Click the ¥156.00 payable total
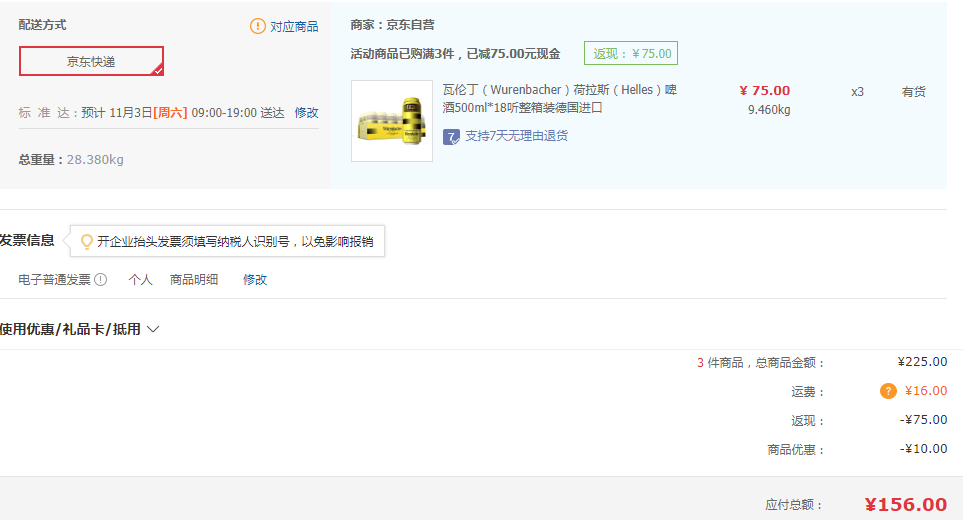 (906, 505)
